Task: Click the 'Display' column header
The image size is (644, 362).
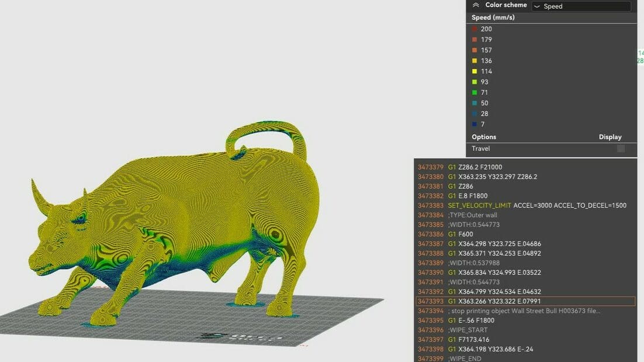Action: 610,137
